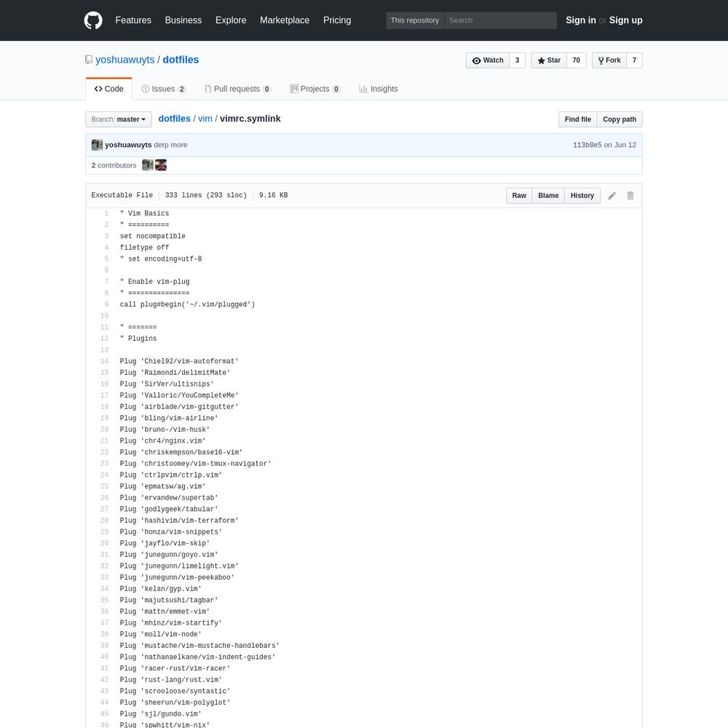Screen dimensions: 728x728
Task: Go to dotfiles root in breadcrumb
Action: (175, 119)
